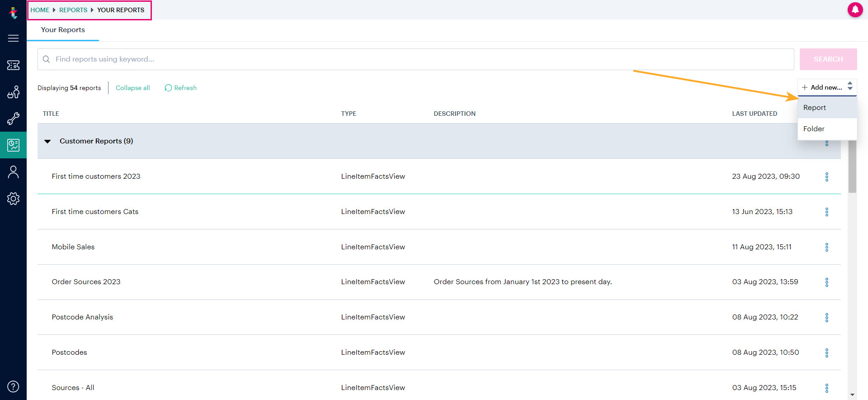Open options menu for Order Sources 2023

pos(827,282)
